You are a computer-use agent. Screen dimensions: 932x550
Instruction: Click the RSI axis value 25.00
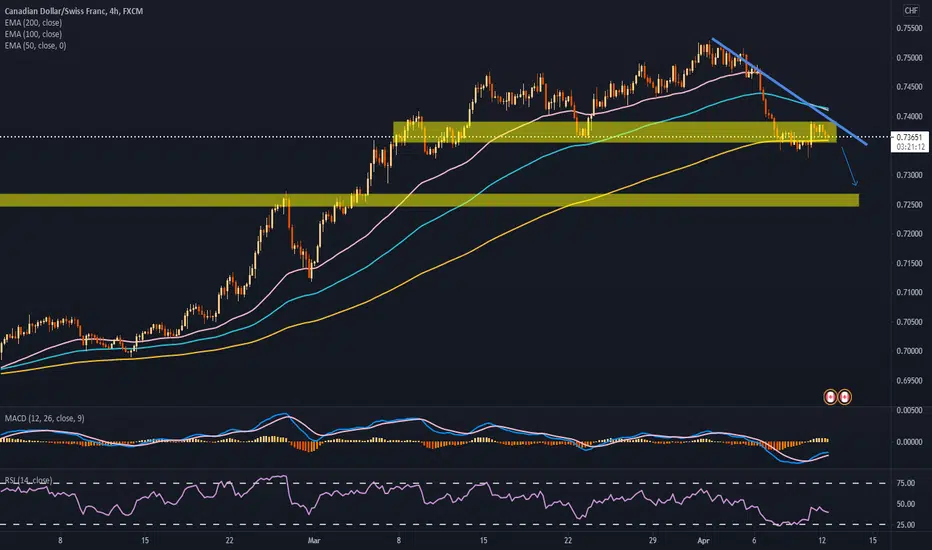pos(906,524)
